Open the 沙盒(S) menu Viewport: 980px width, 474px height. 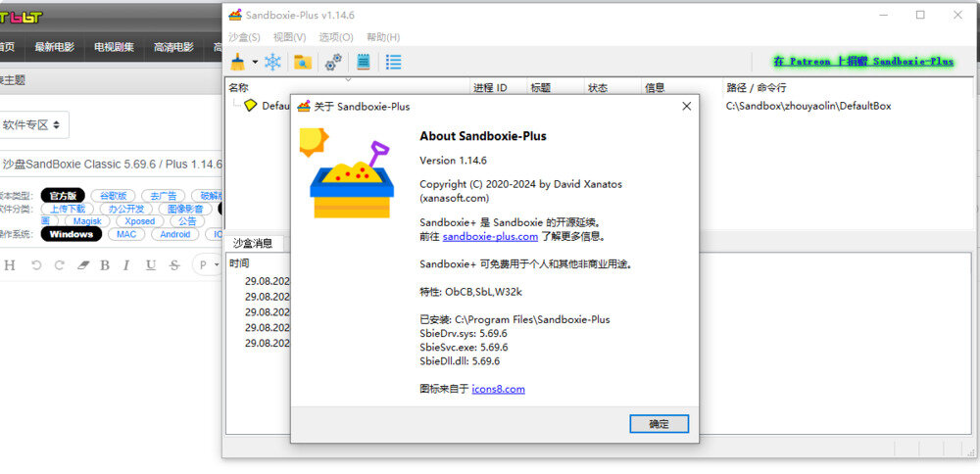tap(244, 37)
